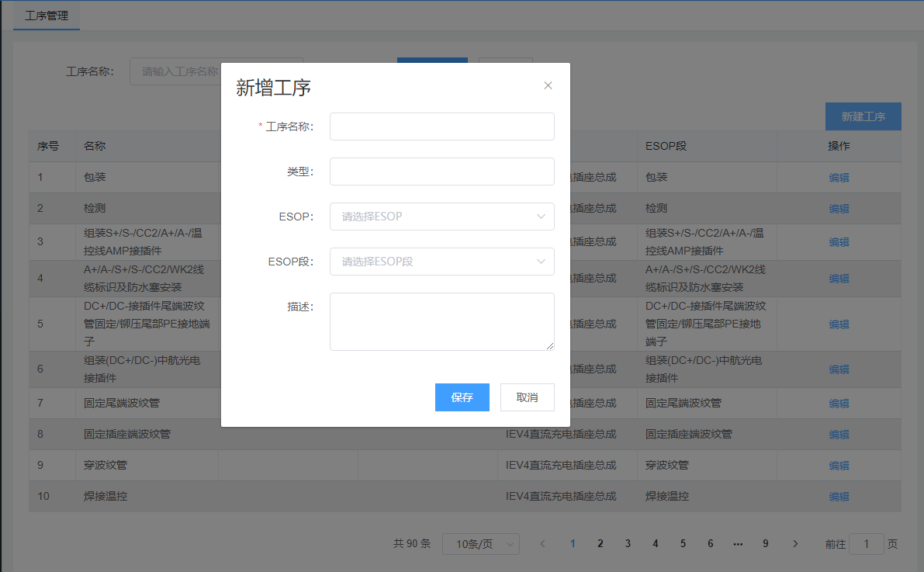Select page 3 in pagination
924x572 pixels.
pyautogui.click(x=628, y=544)
